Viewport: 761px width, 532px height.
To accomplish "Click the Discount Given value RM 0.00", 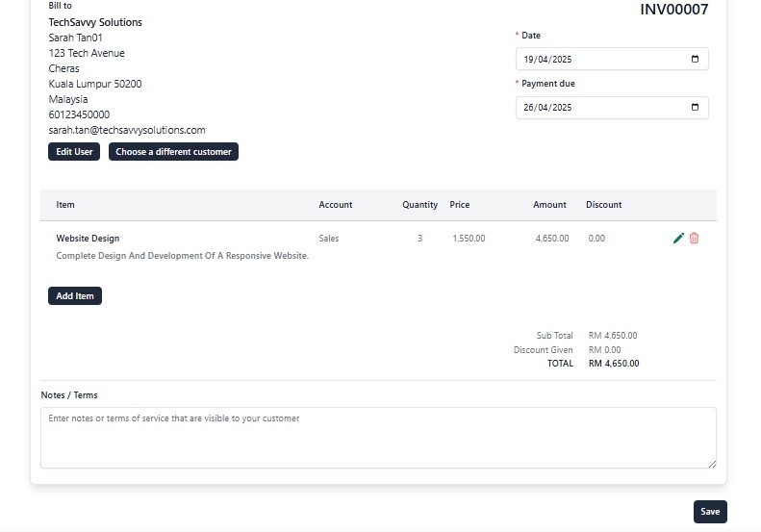I will tap(604, 350).
